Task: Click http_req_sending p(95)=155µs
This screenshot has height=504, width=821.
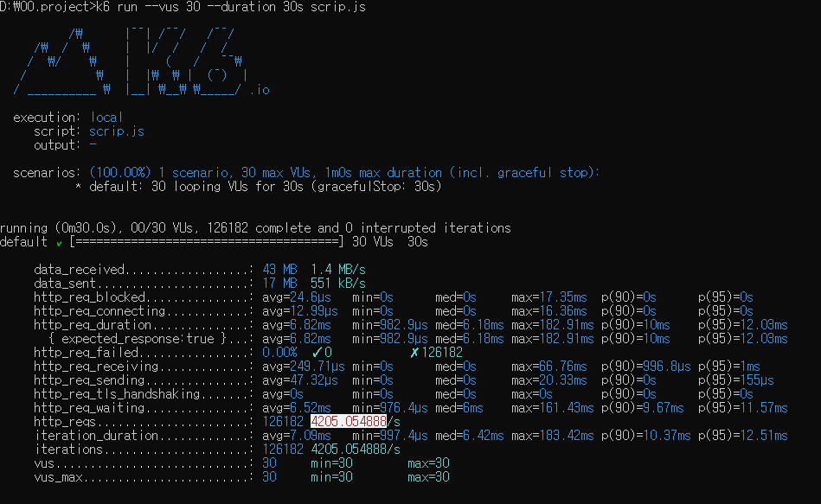Action: [736, 380]
